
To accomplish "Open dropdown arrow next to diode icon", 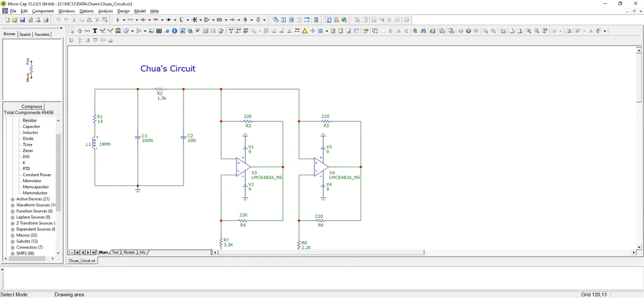I will (x=175, y=20).
